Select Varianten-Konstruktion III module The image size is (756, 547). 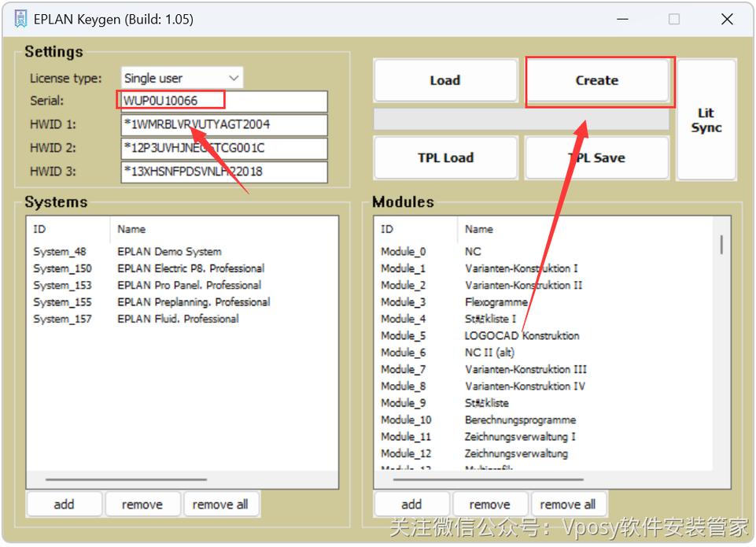coord(543,370)
